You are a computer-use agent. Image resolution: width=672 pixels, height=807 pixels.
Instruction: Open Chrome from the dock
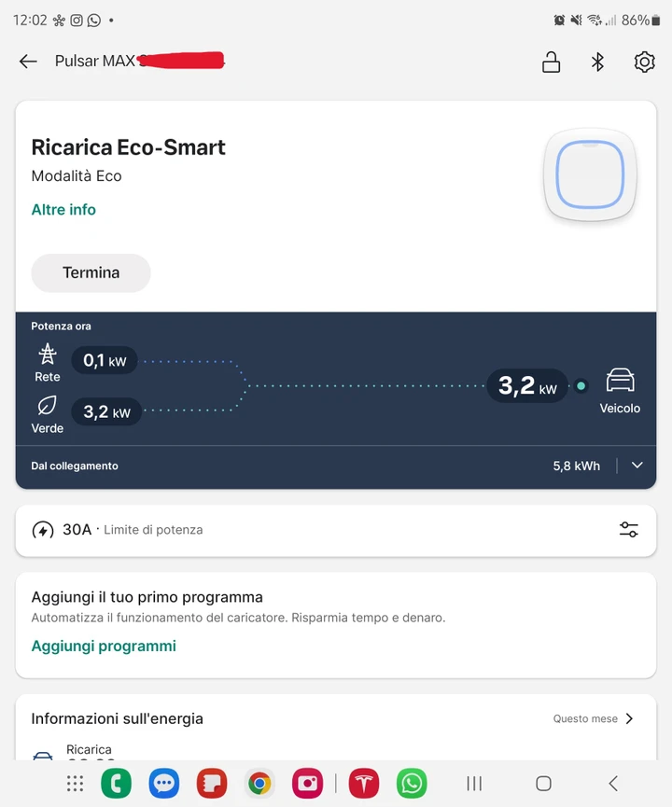[259, 784]
